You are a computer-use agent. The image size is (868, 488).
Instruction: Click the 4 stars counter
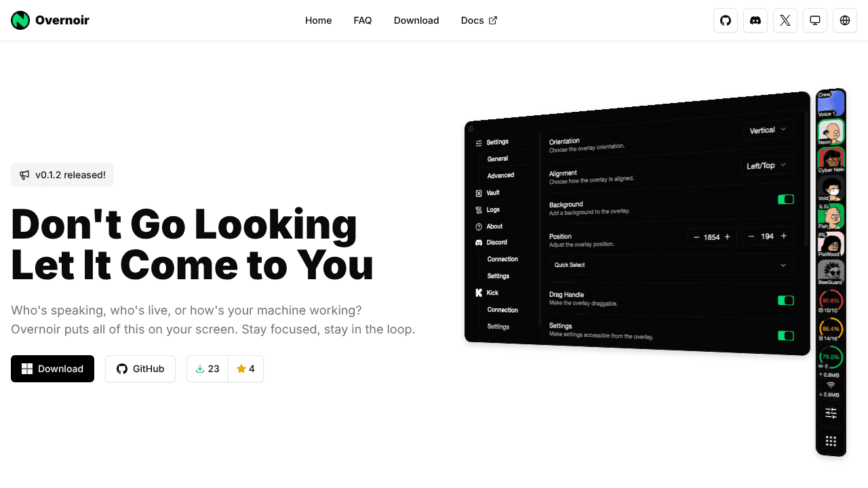(245, 369)
